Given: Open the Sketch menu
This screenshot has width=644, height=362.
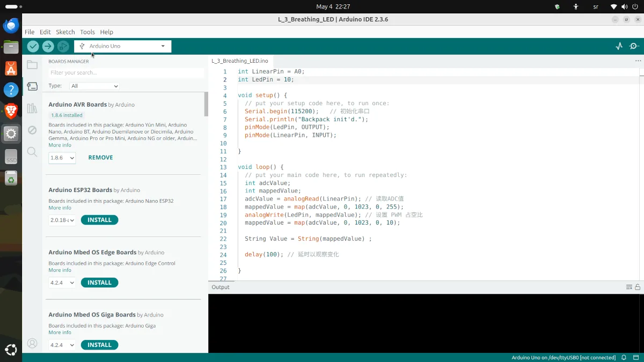Looking at the screenshot, I should (65, 32).
